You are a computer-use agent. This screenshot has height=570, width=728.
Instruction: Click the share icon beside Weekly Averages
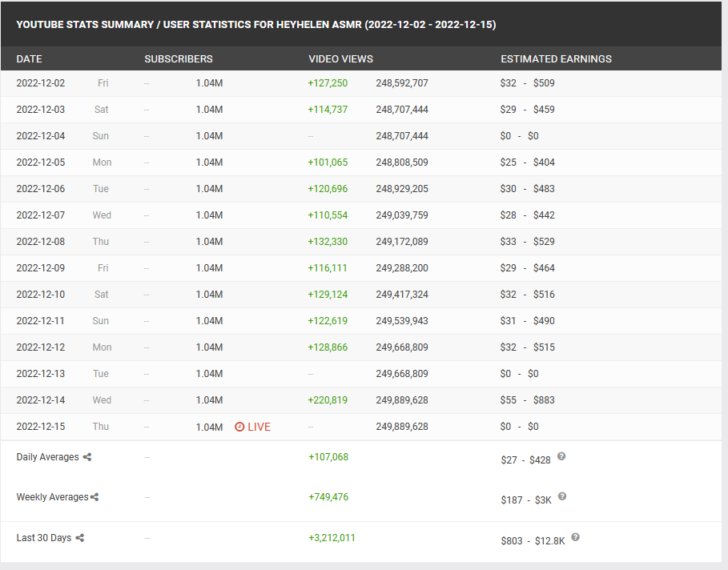[95, 497]
